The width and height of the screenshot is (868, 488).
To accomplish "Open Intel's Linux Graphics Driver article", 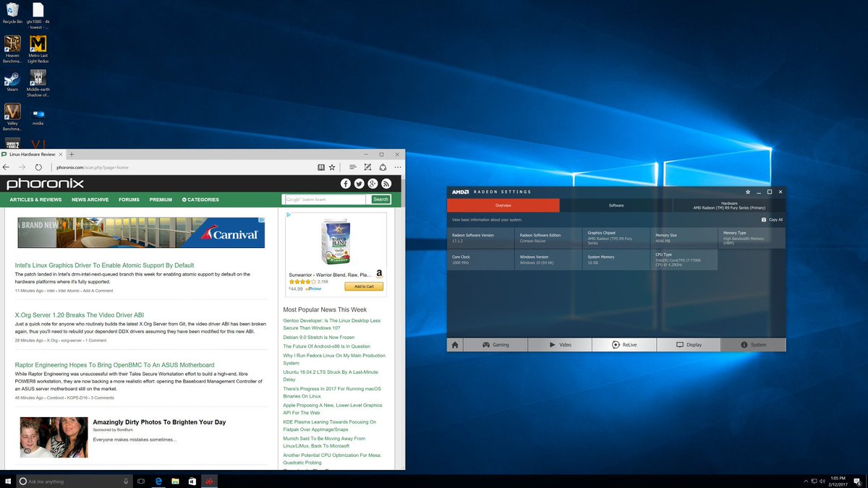I will pos(104,265).
